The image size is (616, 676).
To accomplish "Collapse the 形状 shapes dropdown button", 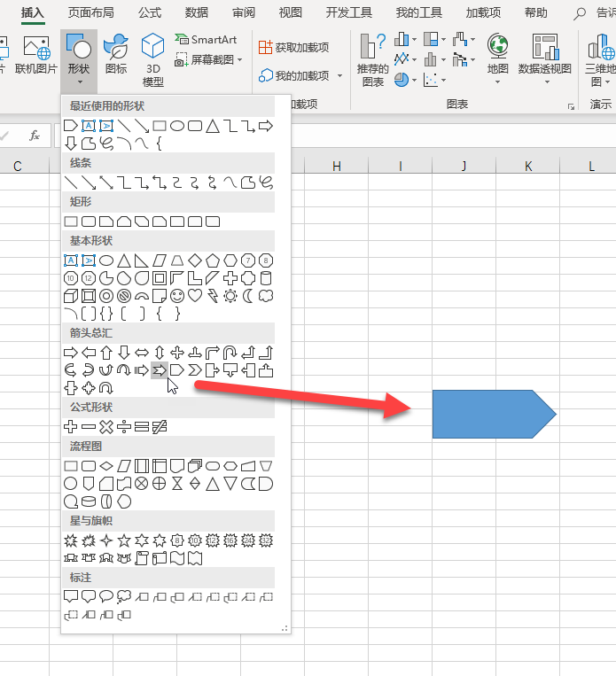I will 79,59.
